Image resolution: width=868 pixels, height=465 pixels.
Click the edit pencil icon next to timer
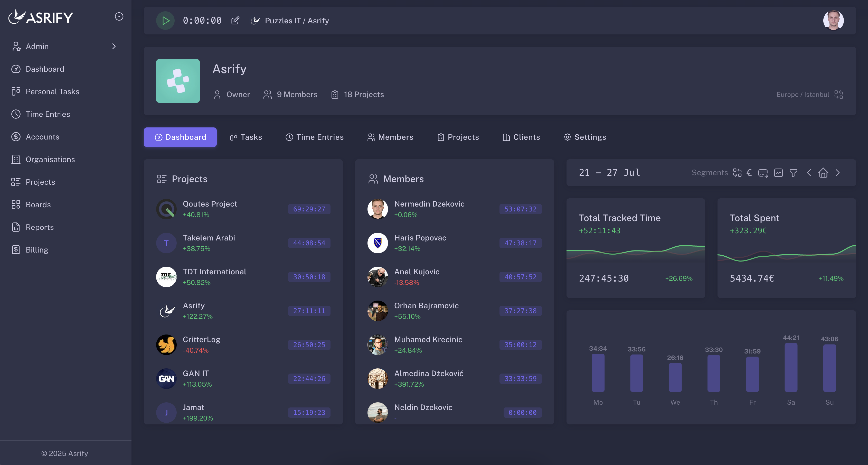tap(235, 21)
